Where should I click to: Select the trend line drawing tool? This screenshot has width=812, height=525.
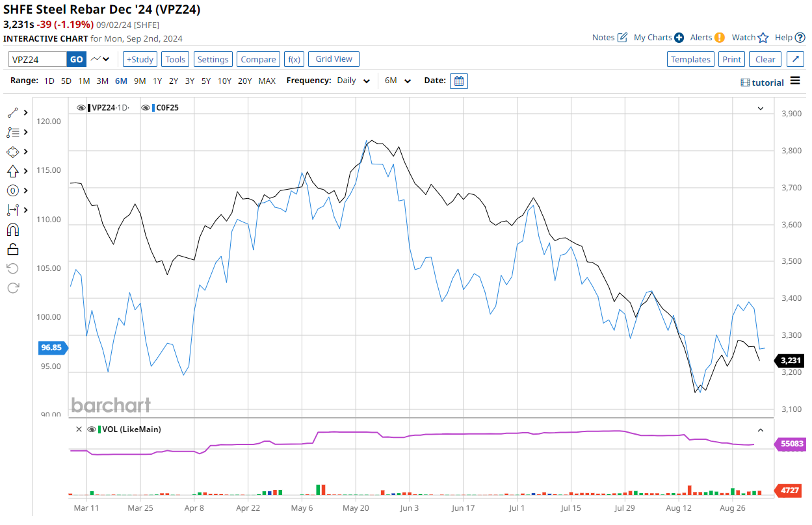13,112
